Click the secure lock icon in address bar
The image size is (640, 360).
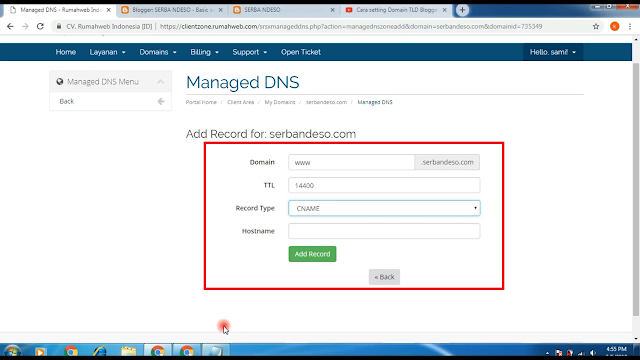pos(59,26)
